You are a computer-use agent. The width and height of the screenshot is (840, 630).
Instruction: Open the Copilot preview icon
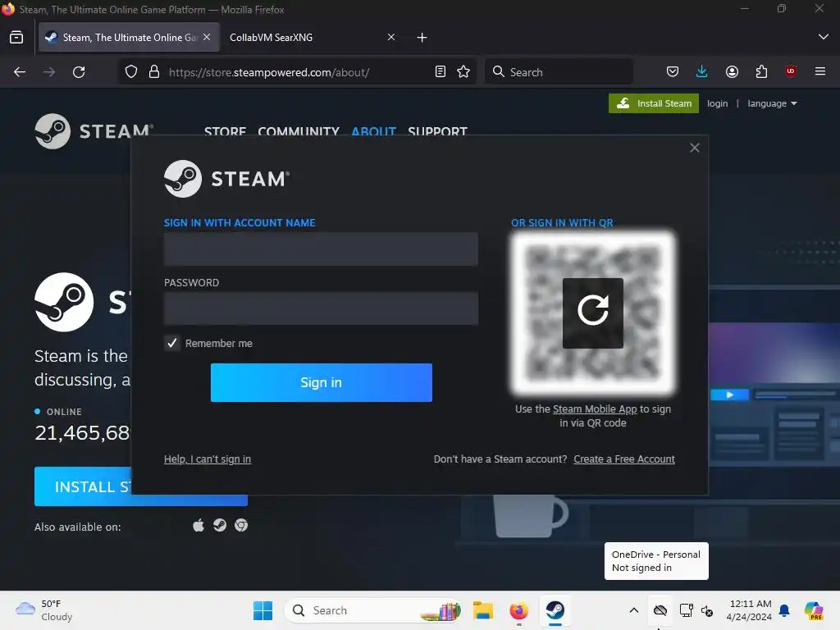click(x=813, y=610)
